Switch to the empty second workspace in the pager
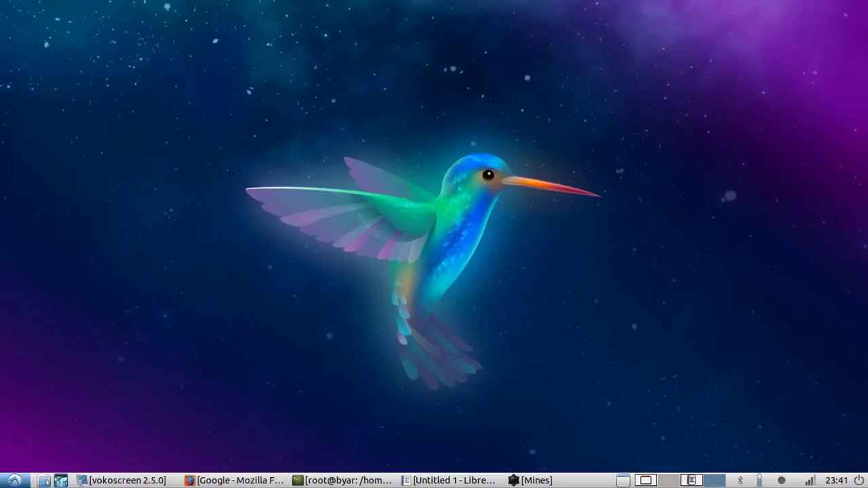 tap(669, 481)
